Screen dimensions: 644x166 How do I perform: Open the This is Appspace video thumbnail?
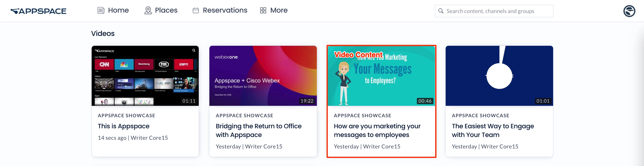pos(145,76)
